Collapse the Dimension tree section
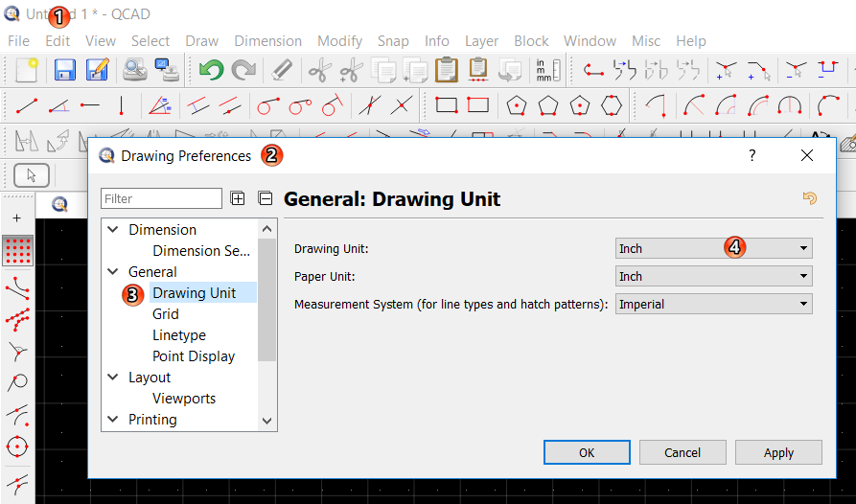 tap(113, 230)
